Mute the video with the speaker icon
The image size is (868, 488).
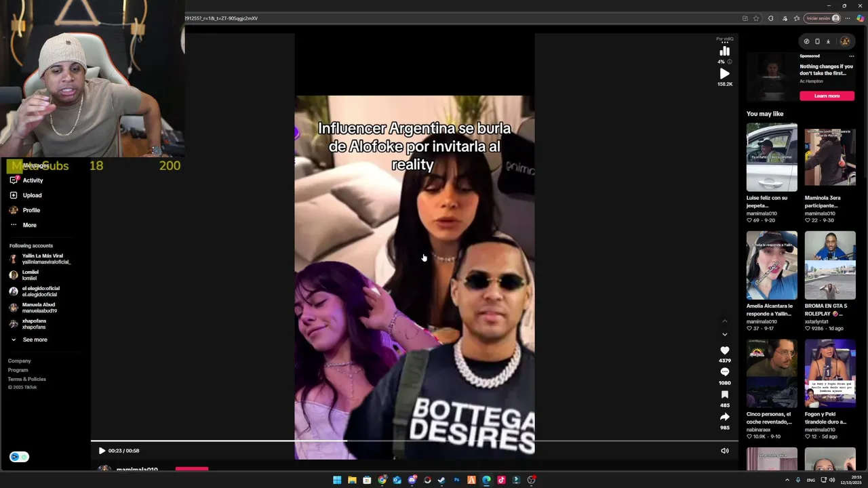(725, 451)
